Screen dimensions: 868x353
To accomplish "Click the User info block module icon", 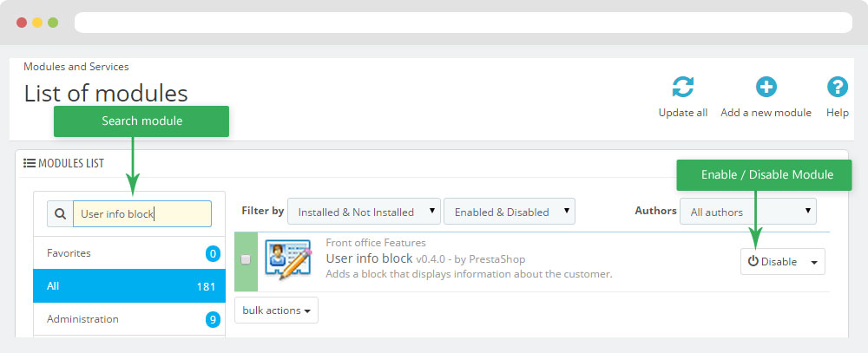I will pyautogui.click(x=287, y=260).
